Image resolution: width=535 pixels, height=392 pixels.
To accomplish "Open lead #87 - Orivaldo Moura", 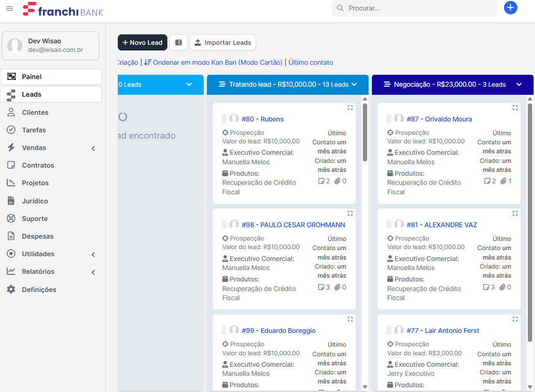I will pyautogui.click(x=440, y=119).
